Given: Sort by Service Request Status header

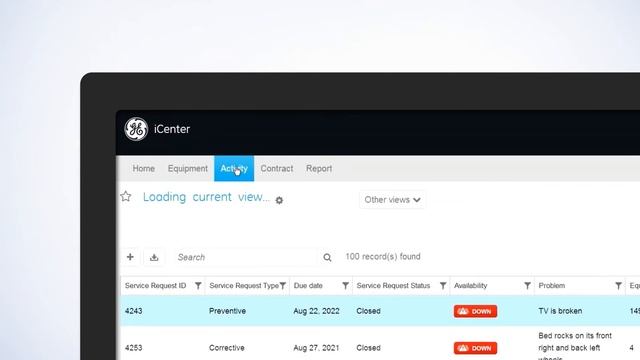Looking at the screenshot, I should (x=393, y=286).
